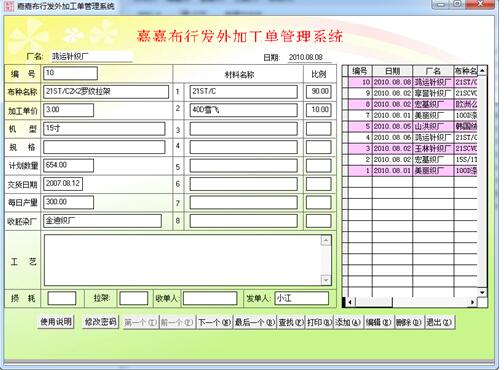Click the empty 比例 field in row 5
Image resolution: width=504 pixels, height=370 pixels.
click(319, 165)
